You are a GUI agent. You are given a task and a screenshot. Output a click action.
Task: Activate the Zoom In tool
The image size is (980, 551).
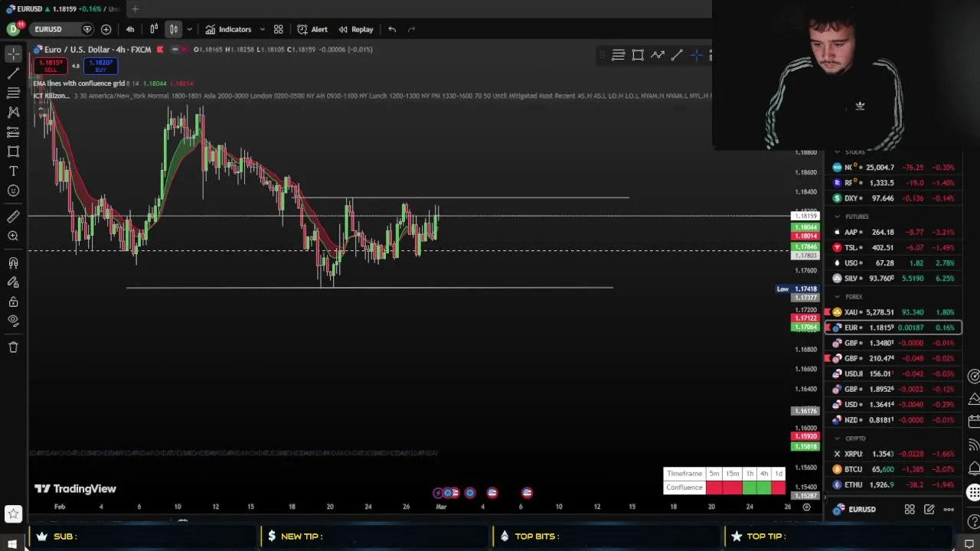tap(13, 236)
